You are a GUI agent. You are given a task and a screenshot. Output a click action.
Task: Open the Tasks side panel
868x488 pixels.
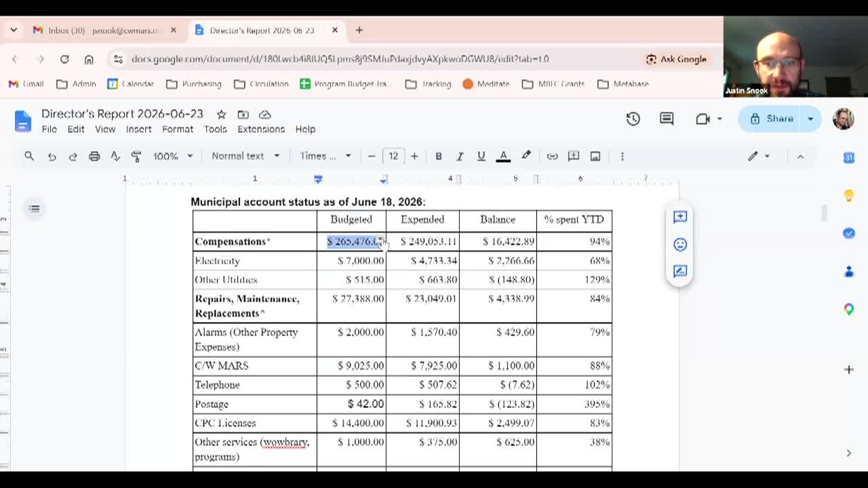coord(849,233)
